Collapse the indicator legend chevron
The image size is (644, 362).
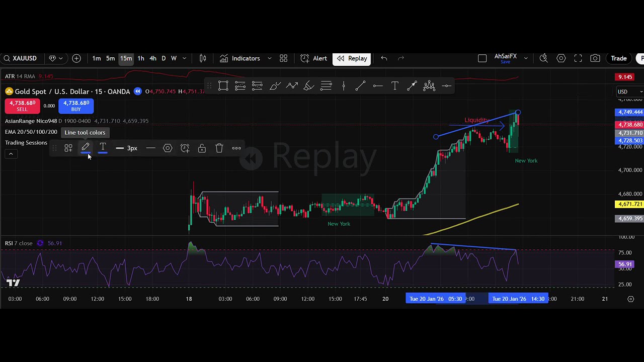click(11, 154)
